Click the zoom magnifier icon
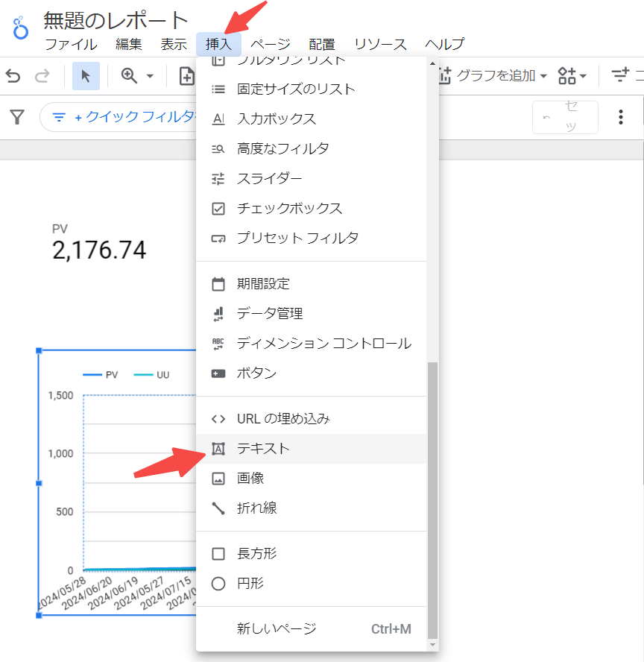Image resolution: width=644 pixels, height=662 pixels. pos(129,76)
